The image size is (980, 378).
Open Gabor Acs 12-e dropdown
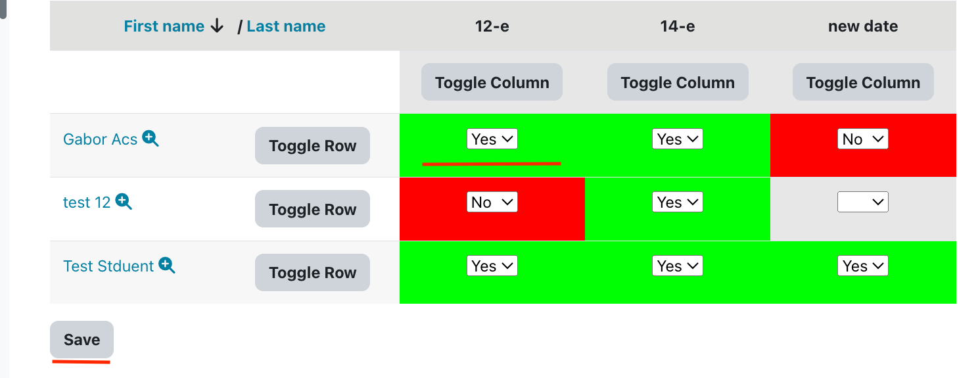tap(492, 139)
